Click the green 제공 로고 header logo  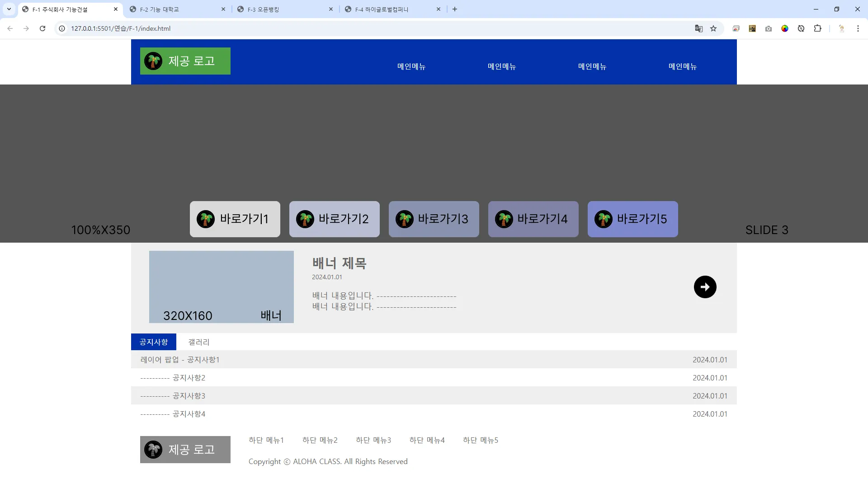tap(185, 61)
